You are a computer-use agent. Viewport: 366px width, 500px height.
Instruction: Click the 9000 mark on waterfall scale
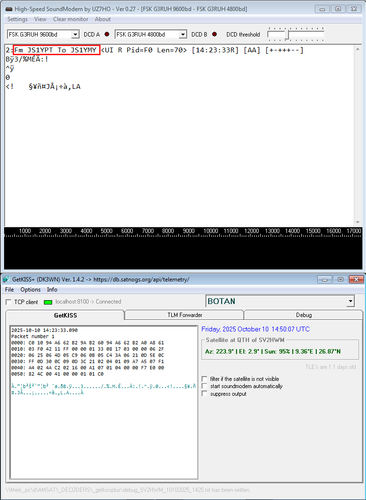pos(188,231)
